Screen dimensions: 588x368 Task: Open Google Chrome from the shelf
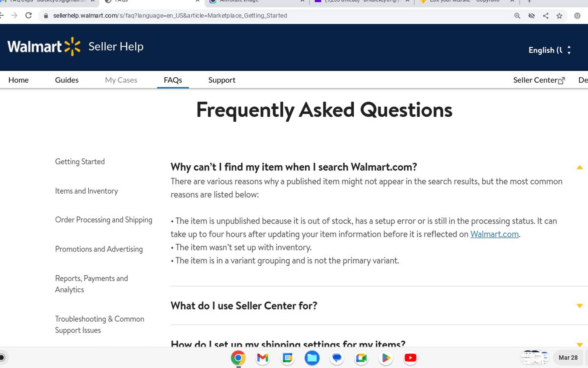[238, 358]
